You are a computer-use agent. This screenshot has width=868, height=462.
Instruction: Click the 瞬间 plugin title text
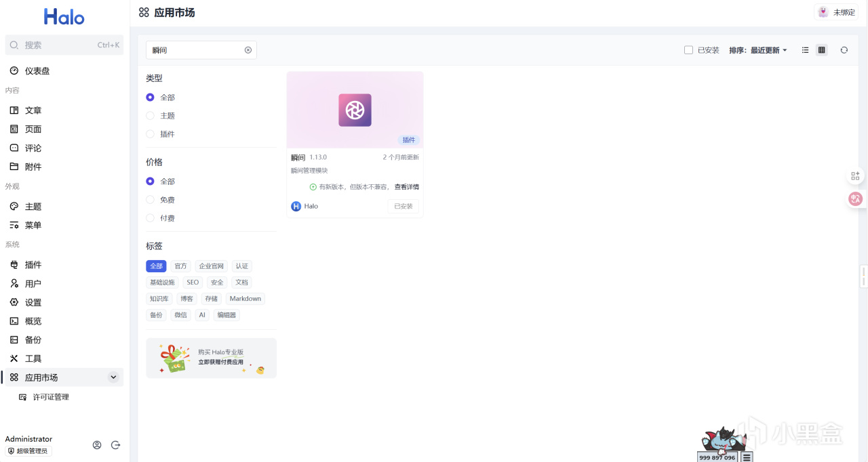pos(298,157)
